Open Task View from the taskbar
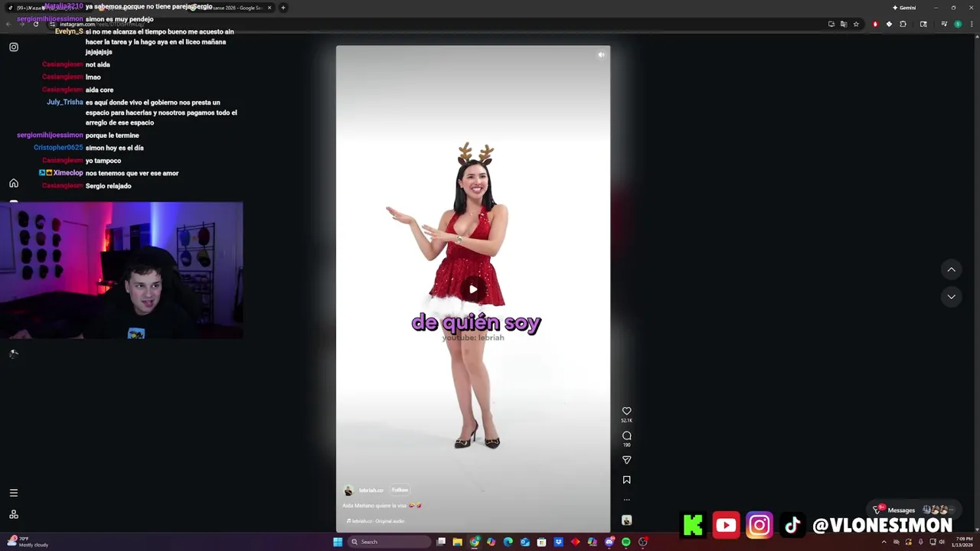 tap(441, 542)
